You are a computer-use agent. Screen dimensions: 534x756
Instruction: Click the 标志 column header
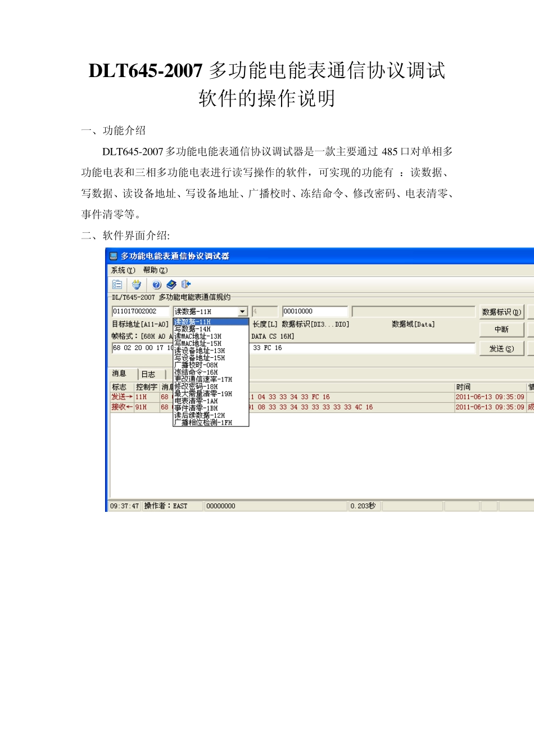(122, 387)
